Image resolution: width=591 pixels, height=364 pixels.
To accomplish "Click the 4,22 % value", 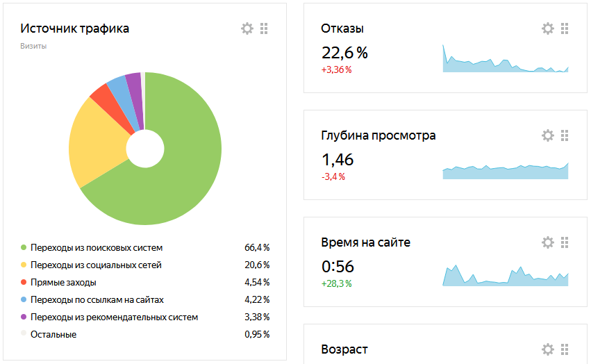I will click(257, 300).
